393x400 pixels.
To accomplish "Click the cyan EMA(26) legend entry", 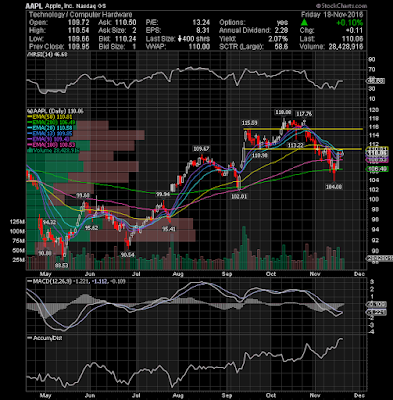I will click(x=51, y=128).
